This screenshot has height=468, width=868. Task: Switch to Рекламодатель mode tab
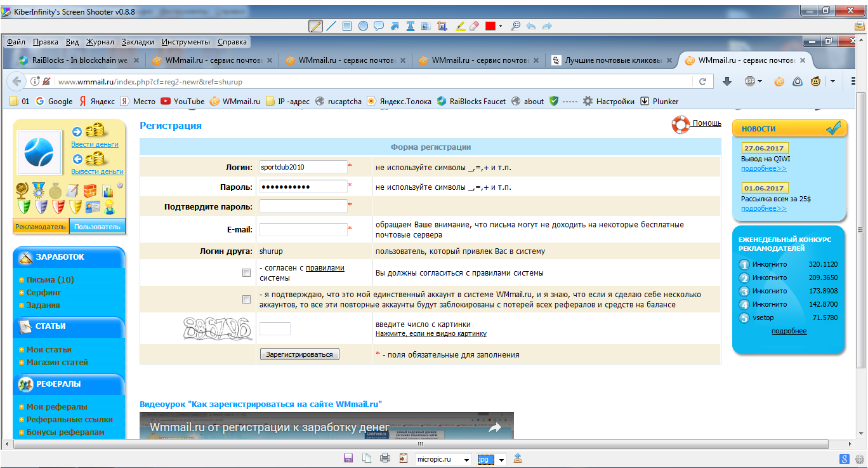click(41, 227)
